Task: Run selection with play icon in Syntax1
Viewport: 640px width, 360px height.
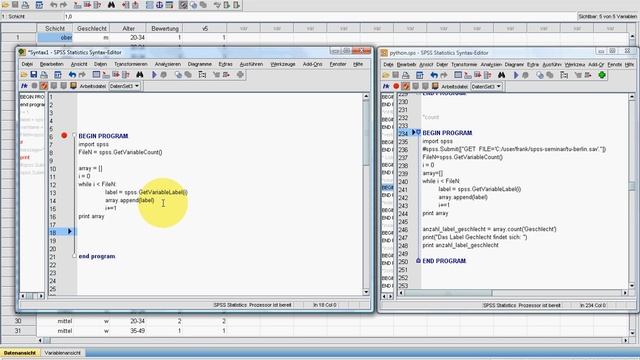Action: pos(154,75)
